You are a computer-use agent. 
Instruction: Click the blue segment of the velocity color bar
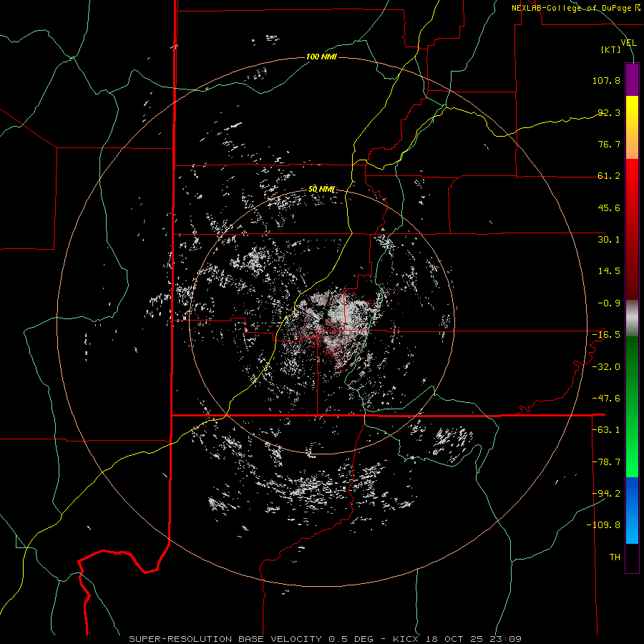click(x=632, y=510)
